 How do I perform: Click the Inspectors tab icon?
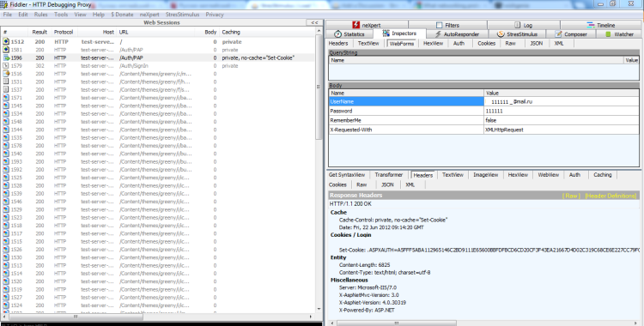pyautogui.click(x=386, y=33)
